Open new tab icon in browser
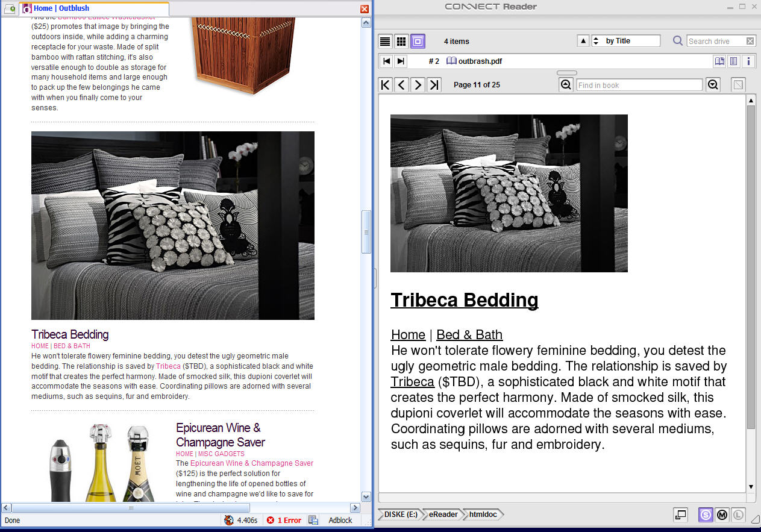 click(10, 8)
